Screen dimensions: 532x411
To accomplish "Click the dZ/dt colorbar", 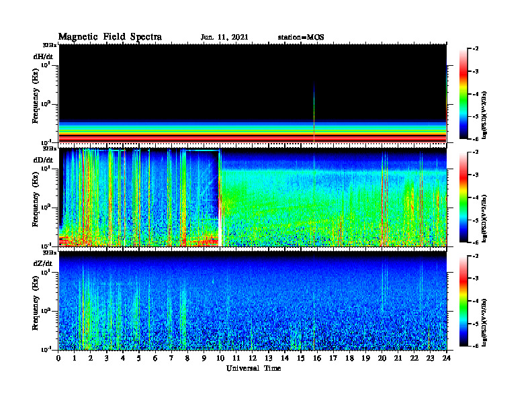I will tap(463, 301).
